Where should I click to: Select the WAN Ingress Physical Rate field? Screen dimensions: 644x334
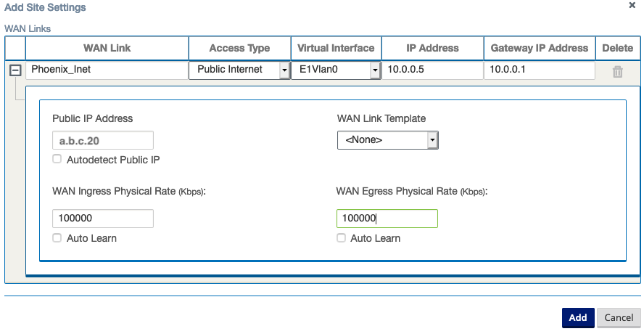point(102,218)
